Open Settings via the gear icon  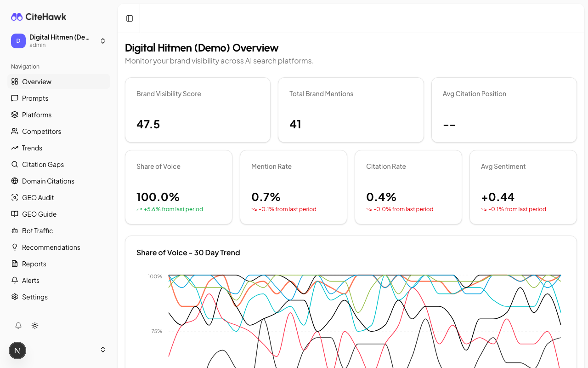(14, 297)
